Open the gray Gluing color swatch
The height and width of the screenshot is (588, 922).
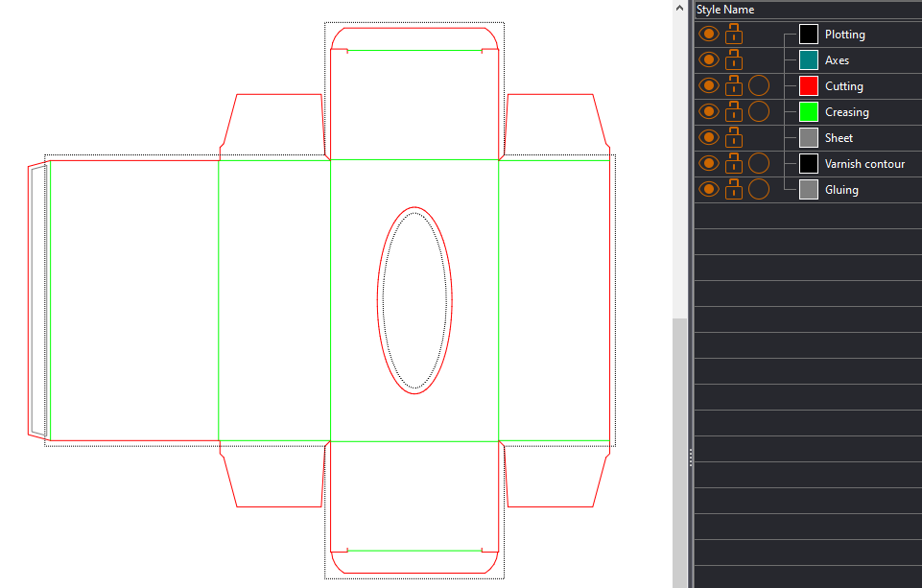[x=809, y=189]
